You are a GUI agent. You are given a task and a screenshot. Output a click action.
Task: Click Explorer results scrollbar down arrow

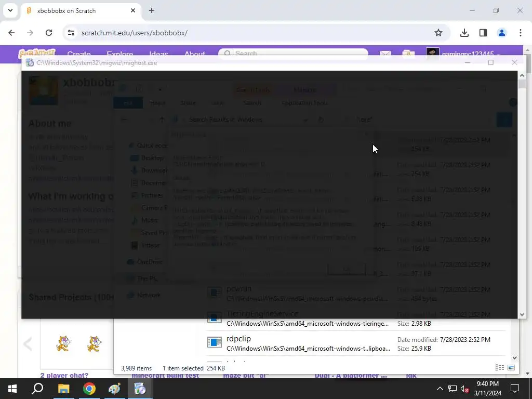pyautogui.click(x=514, y=357)
